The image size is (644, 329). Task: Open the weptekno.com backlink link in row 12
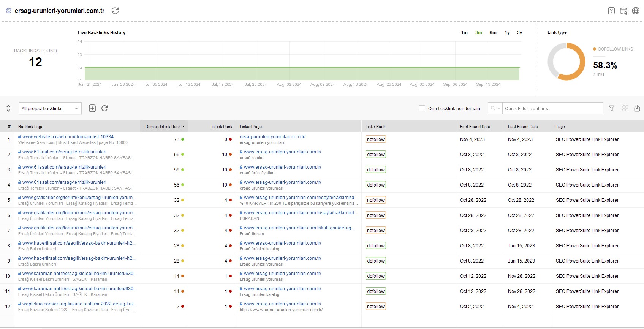tap(79, 304)
